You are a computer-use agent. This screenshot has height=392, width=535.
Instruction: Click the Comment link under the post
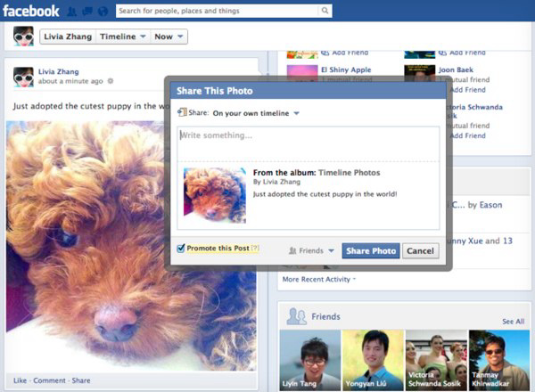click(49, 380)
